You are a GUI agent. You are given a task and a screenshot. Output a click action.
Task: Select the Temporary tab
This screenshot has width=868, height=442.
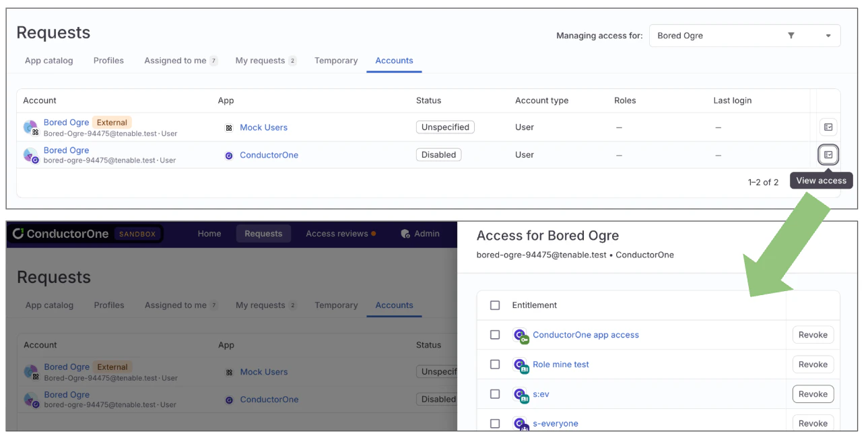[x=335, y=60]
